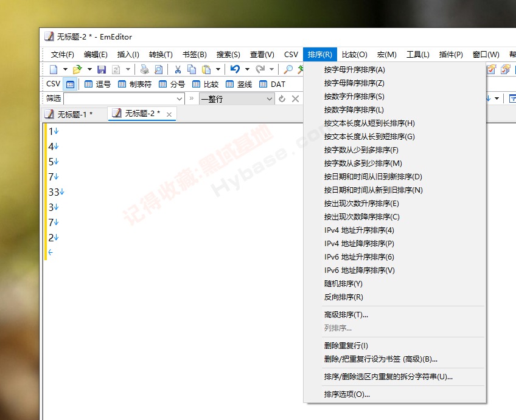Viewport: 516px width, 420px height.
Task: Select the DAT CSV mode button
Action: pos(272,84)
